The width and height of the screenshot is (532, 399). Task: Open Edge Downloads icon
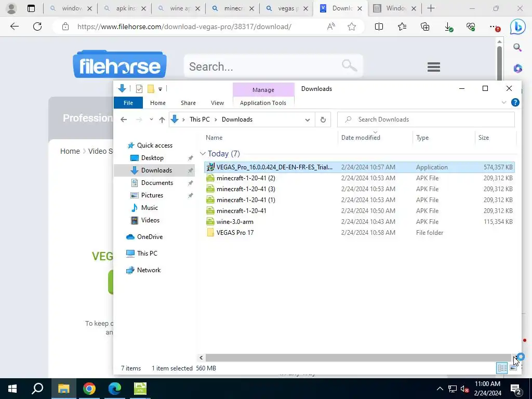tap(448, 27)
